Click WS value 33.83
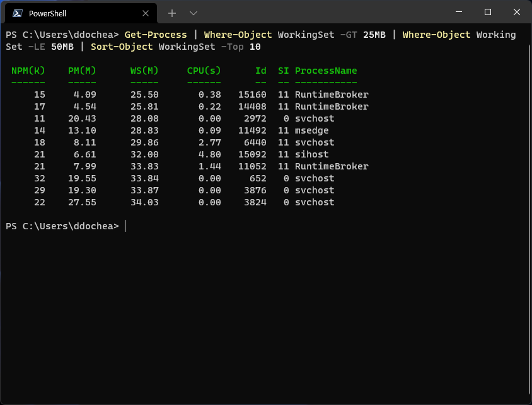Image resolution: width=532 pixels, height=405 pixels. [x=144, y=166]
